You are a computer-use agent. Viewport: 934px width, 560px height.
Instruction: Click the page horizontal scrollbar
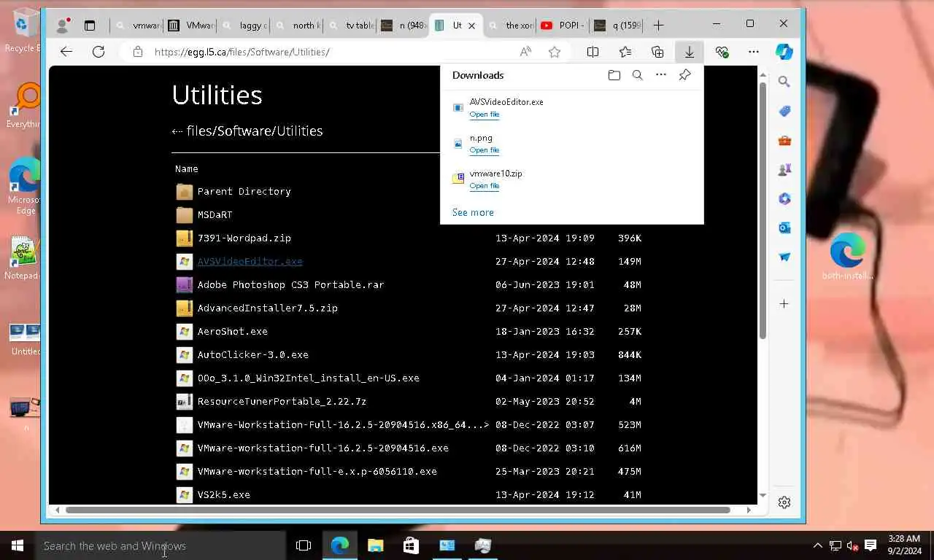click(x=398, y=510)
